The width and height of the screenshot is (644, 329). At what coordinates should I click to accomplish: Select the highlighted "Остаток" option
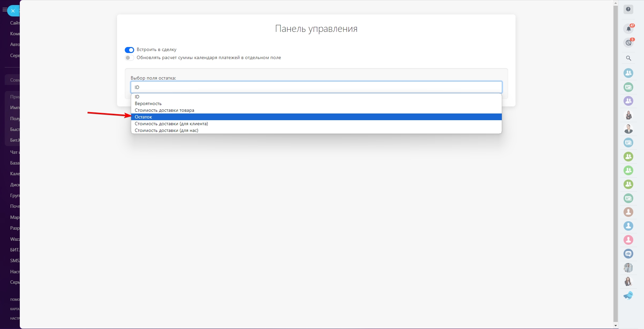pyautogui.click(x=316, y=117)
